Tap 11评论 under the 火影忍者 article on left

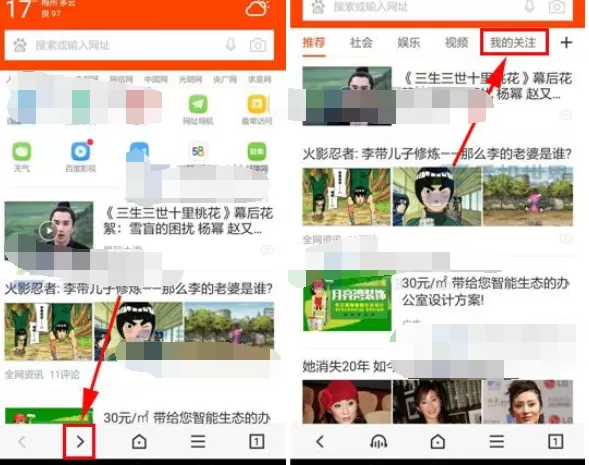click(x=65, y=374)
